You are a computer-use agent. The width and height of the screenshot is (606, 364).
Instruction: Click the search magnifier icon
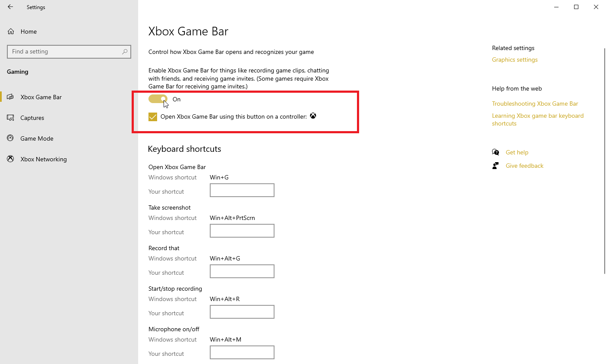tap(125, 51)
